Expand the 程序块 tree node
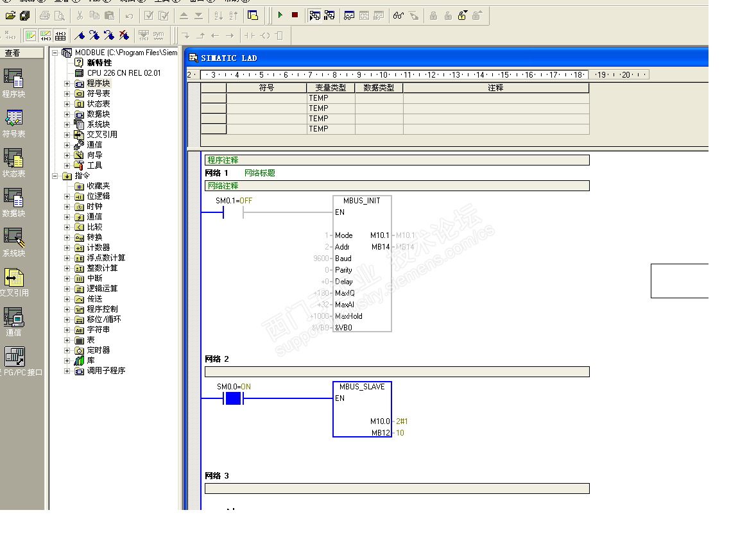The height and width of the screenshot is (560, 756). pyautogui.click(x=67, y=83)
